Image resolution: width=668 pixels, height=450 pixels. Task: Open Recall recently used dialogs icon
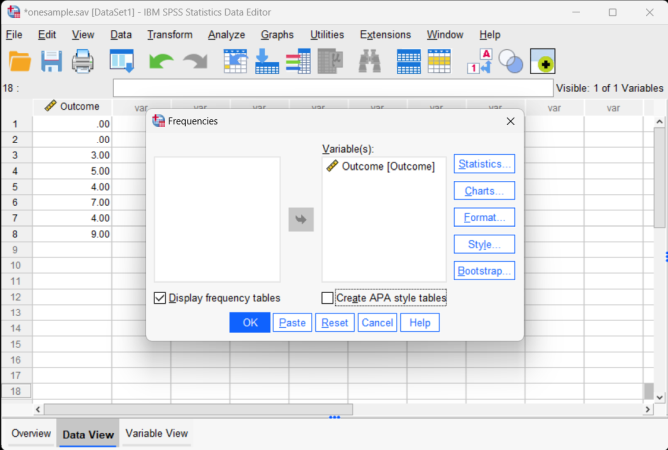tap(122, 61)
